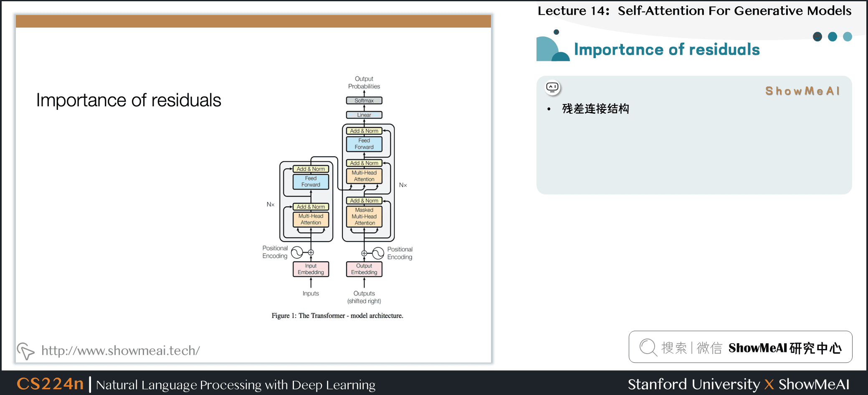Click the right Positional Encoding sine symbol

[x=378, y=253]
